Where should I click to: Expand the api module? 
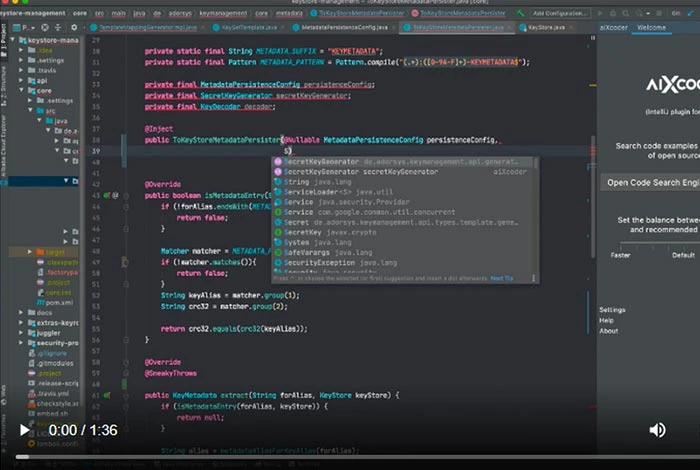[x=21, y=80]
